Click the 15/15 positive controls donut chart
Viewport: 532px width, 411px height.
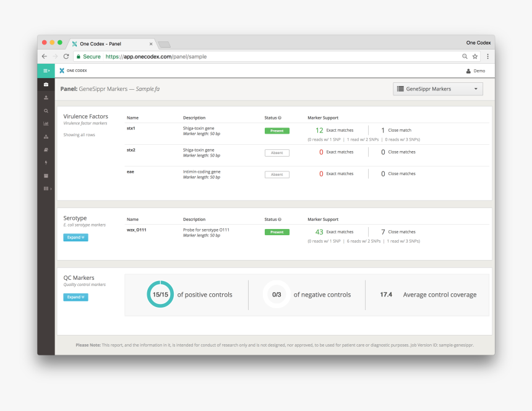[x=160, y=294]
